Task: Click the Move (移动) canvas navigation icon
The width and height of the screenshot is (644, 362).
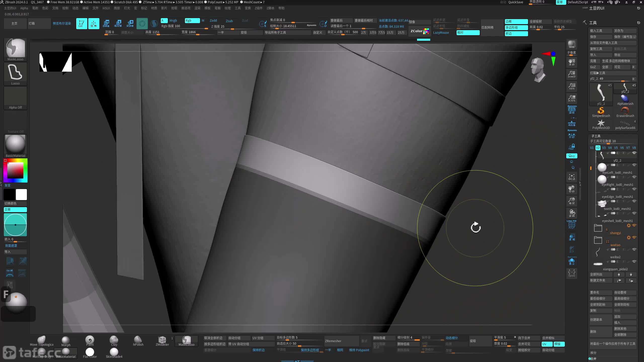Action: [572, 189]
